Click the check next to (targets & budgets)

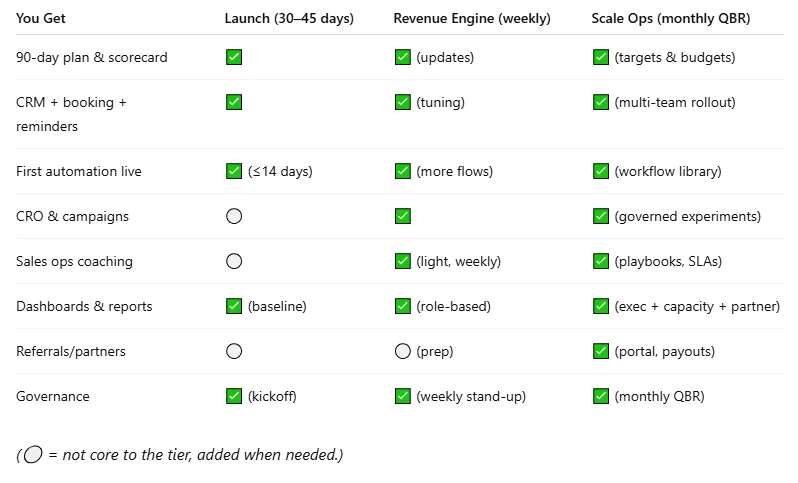(x=601, y=57)
